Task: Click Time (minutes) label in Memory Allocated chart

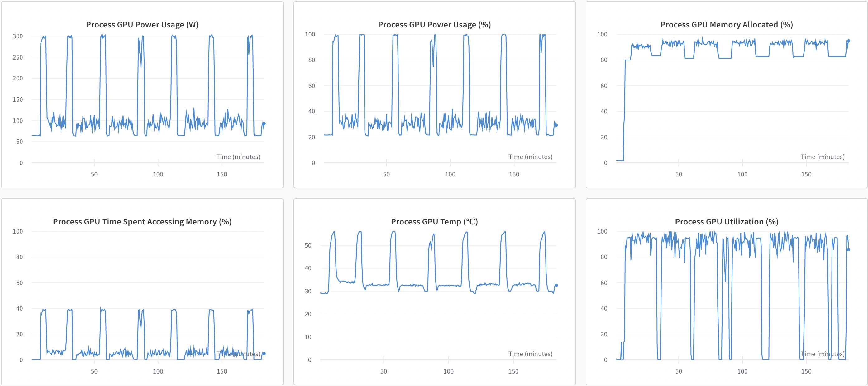Action: click(x=822, y=157)
